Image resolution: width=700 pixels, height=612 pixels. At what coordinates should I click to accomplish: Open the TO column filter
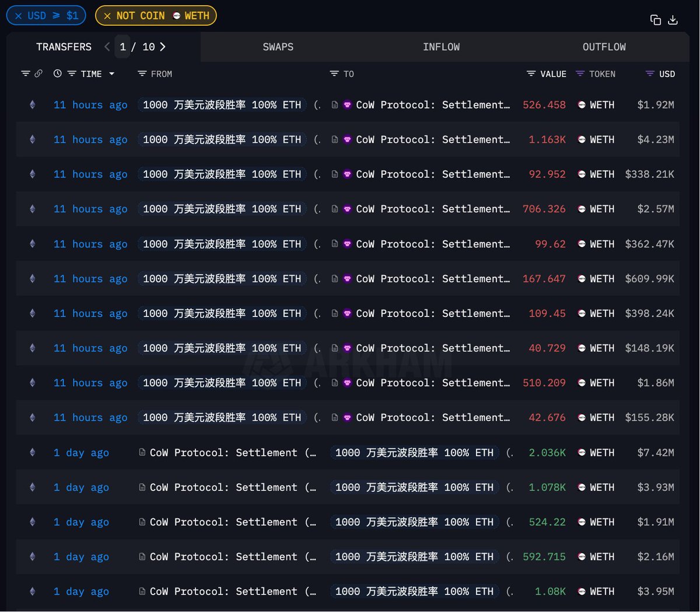coord(334,74)
